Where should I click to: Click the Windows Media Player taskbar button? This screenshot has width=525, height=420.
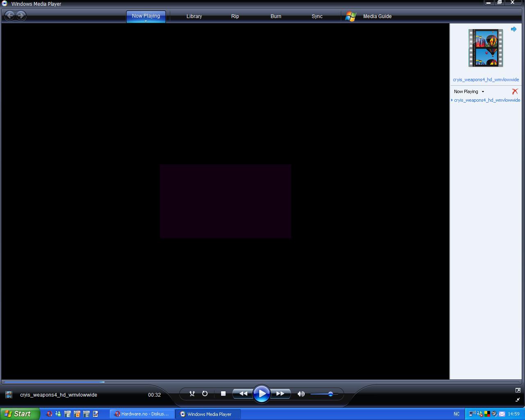[x=208, y=414]
